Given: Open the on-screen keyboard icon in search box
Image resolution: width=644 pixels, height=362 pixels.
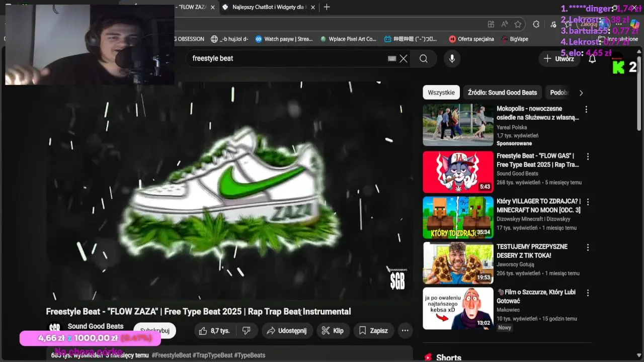Looking at the screenshot, I should click(392, 59).
